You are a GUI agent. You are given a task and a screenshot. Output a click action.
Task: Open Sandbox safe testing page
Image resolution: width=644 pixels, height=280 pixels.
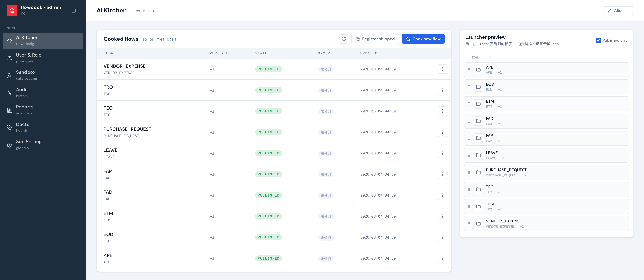pyautogui.click(x=43, y=75)
